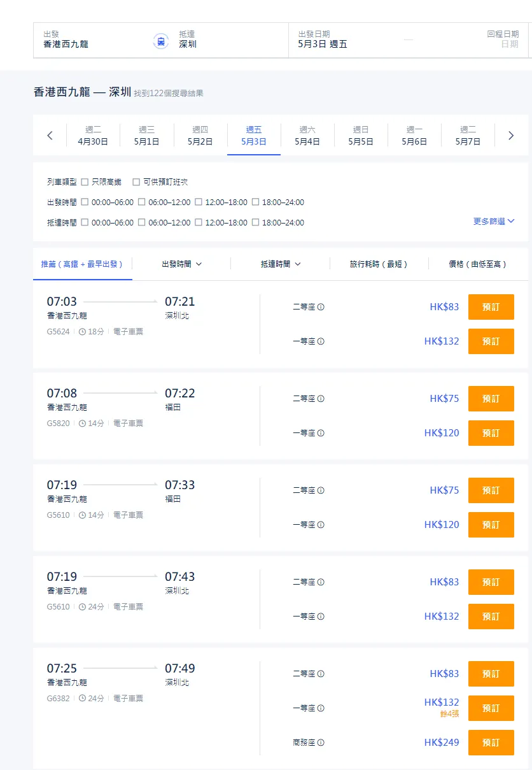Click the left arrow to see earlier dates

(x=51, y=135)
